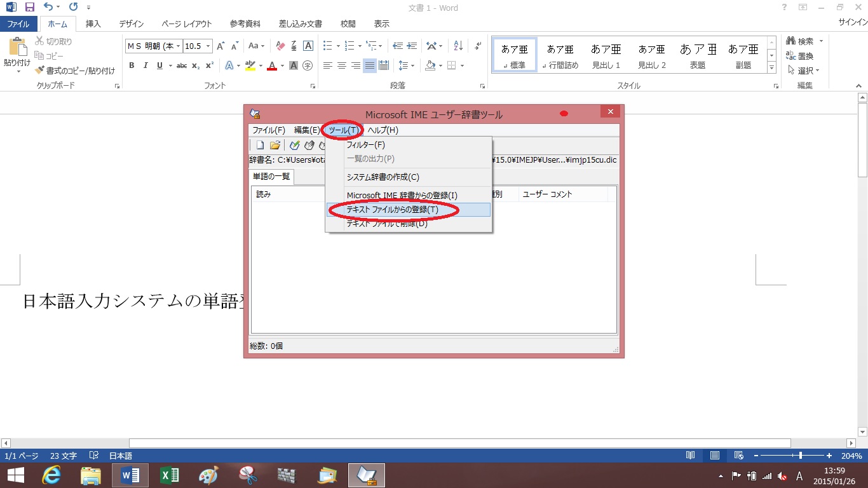Click the open folder icon in IME tool
Screen dimensions: 868x488
click(x=275, y=146)
